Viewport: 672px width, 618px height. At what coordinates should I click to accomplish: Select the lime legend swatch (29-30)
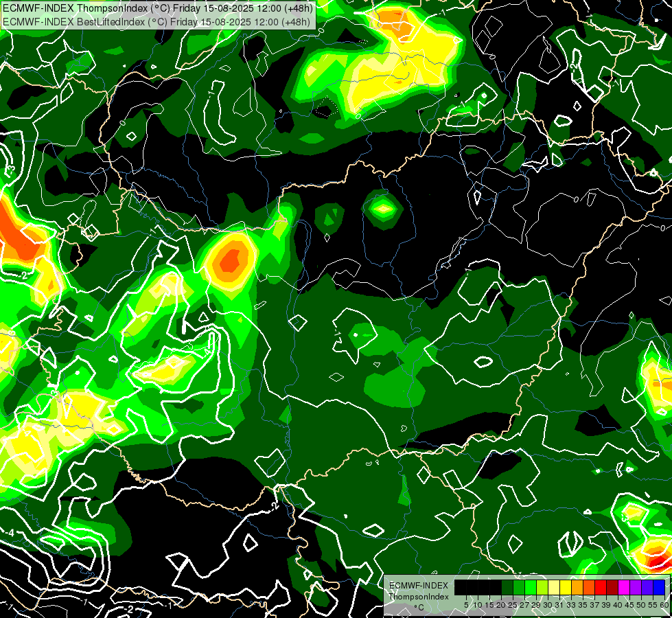point(542,587)
